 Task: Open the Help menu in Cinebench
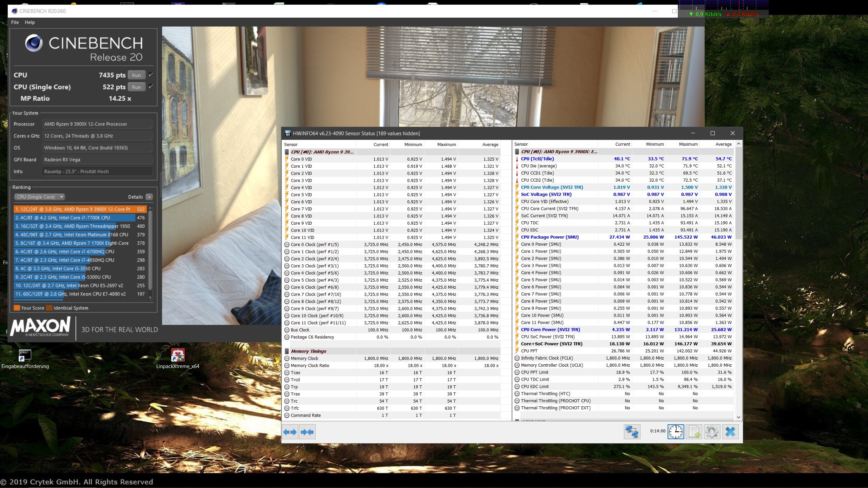(29, 22)
